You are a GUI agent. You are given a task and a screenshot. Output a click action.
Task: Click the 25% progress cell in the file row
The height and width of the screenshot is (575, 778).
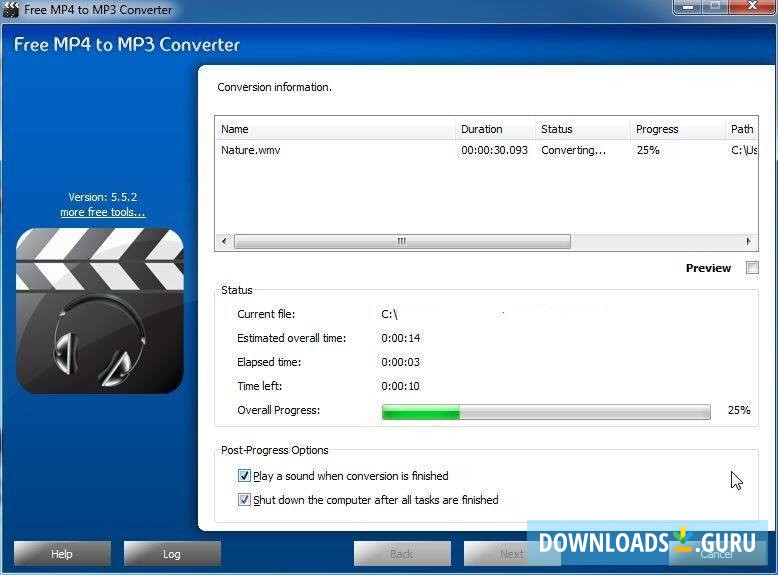[x=648, y=150]
